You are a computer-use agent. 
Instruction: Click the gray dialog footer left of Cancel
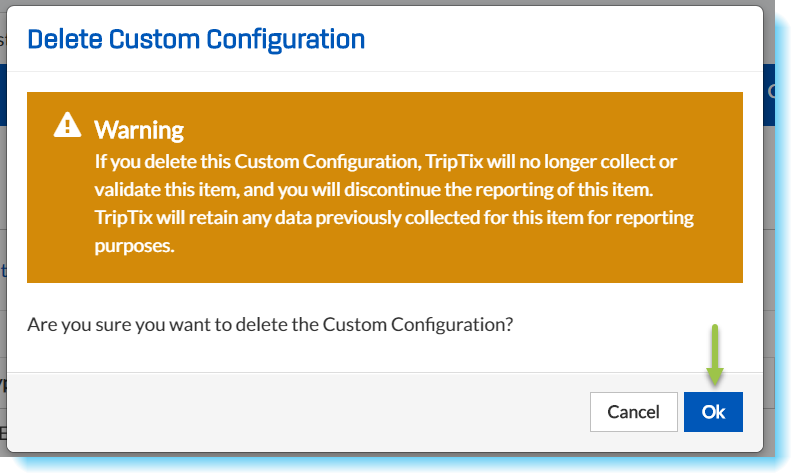[x=300, y=411]
